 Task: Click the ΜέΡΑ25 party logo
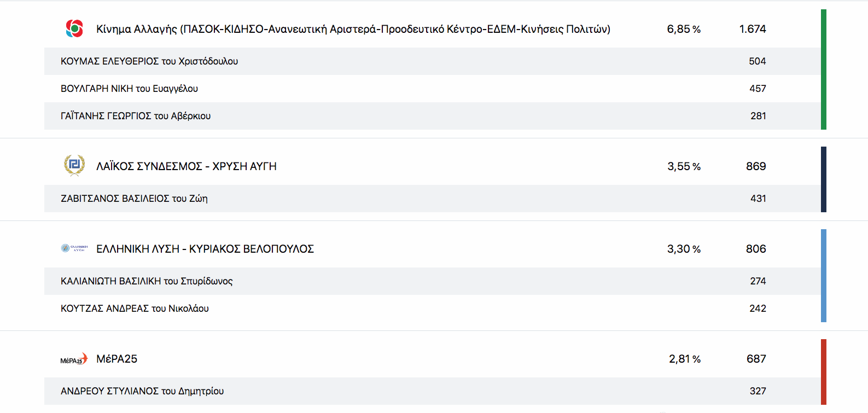click(x=74, y=359)
